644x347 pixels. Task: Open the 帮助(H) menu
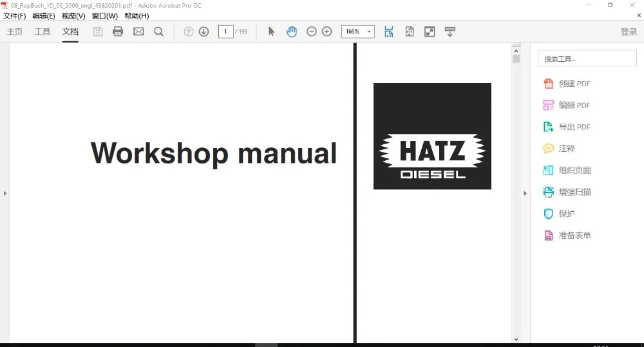[x=137, y=16]
